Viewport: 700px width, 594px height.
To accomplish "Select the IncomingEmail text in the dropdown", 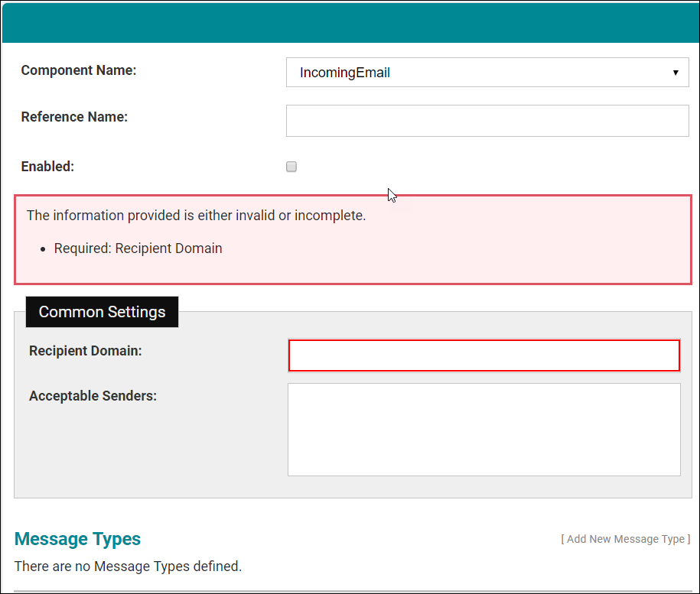I will click(x=344, y=73).
